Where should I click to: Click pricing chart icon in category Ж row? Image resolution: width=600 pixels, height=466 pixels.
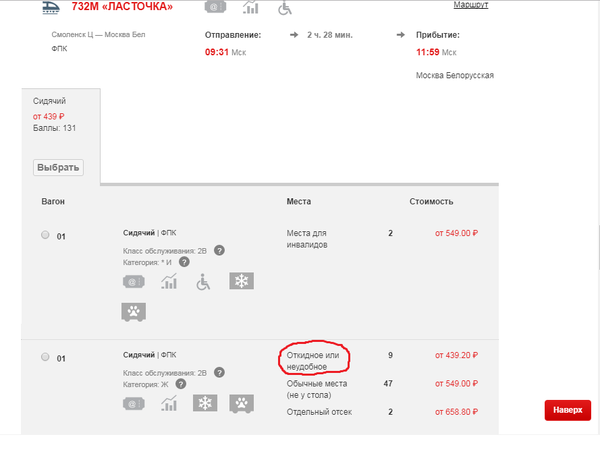169,403
